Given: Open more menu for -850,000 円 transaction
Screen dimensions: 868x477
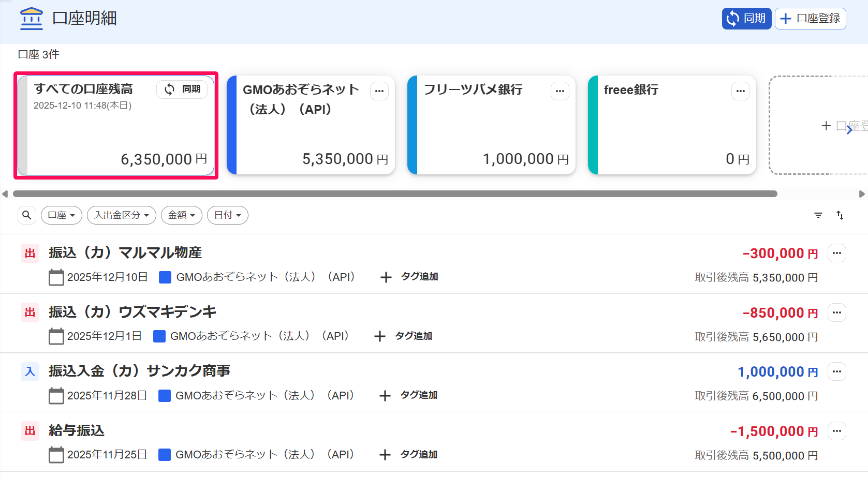Looking at the screenshot, I should pyautogui.click(x=837, y=312).
